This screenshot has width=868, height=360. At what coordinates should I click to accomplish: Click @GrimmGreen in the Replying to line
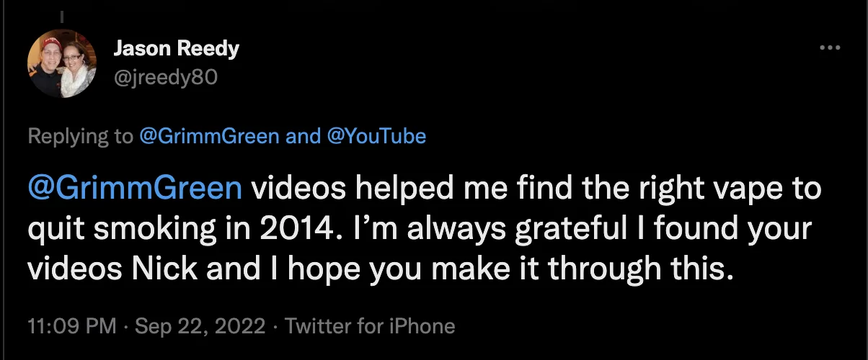(x=209, y=136)
